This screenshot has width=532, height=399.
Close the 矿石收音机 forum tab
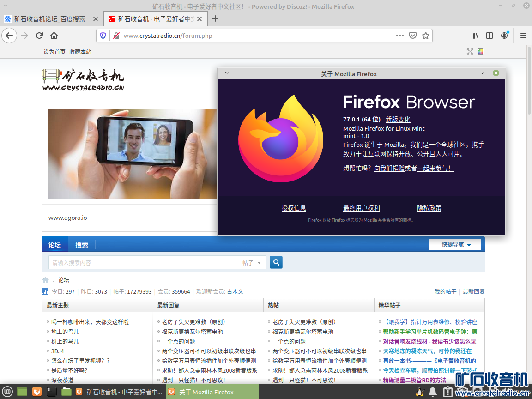pos(199,19)
